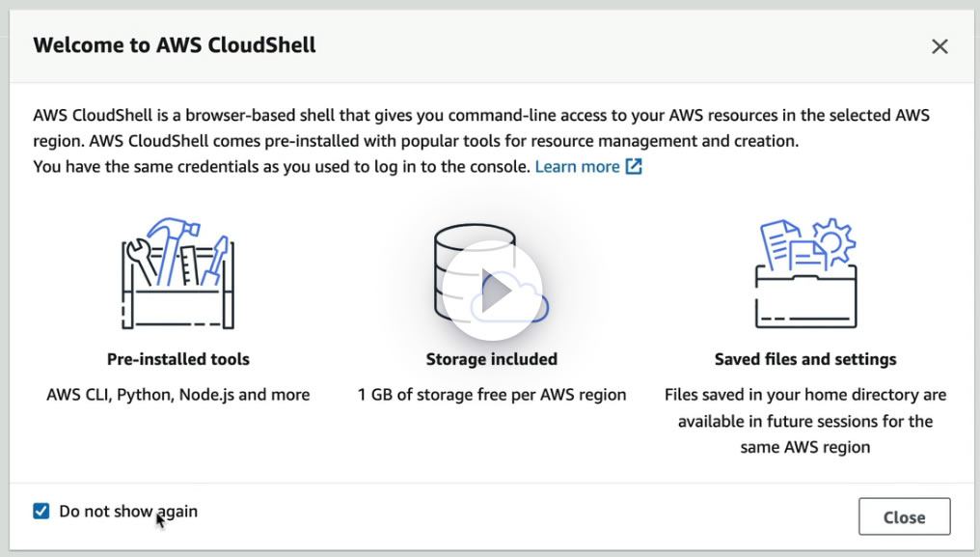Click the AWS CLI, Python, Node.js text
The height and width of the screenshot is (557, 980).
pos(178,394)
